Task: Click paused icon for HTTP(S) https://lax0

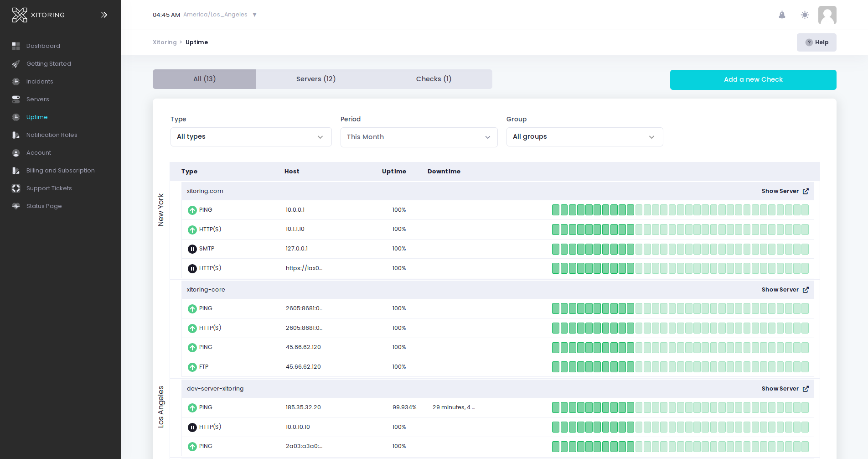Action: pos(192,269)
